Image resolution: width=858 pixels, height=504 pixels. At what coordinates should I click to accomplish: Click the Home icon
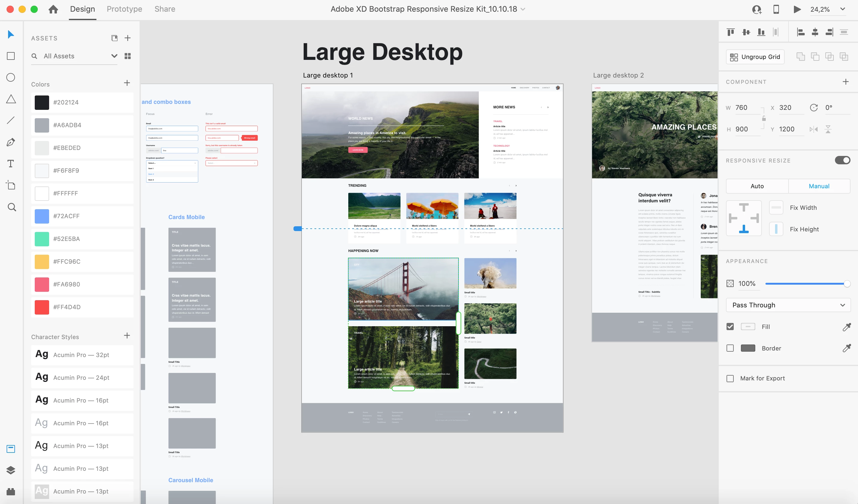pyautogui.click(x=53, y=9)
